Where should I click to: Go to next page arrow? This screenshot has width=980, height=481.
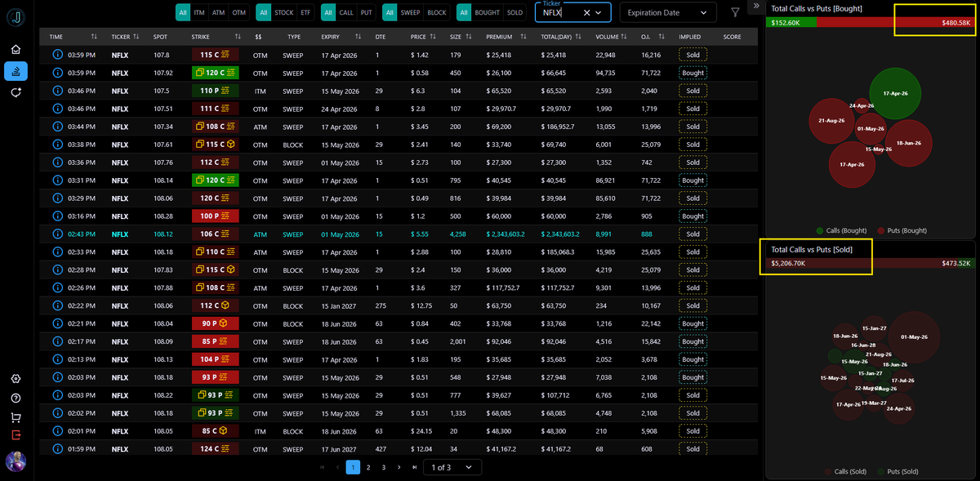click(x=399, y=467)
